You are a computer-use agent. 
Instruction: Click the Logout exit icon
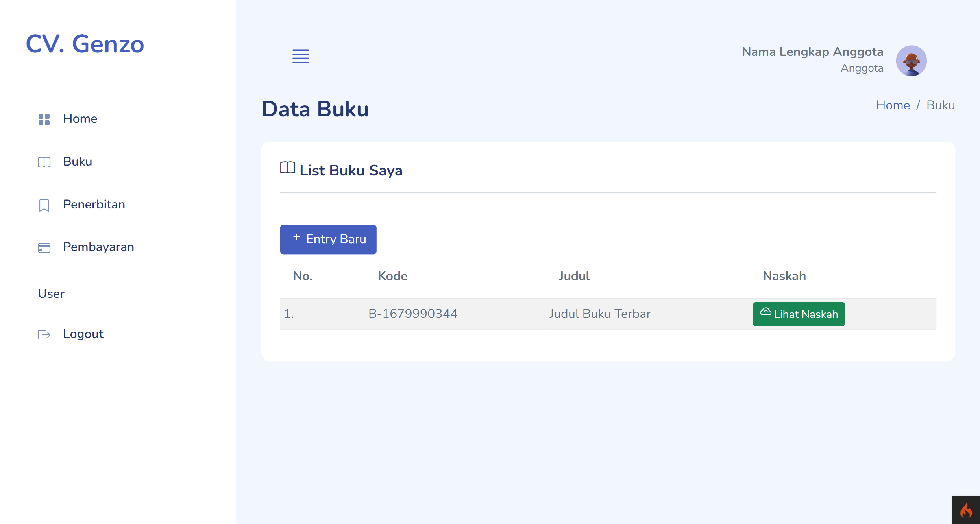43,334
